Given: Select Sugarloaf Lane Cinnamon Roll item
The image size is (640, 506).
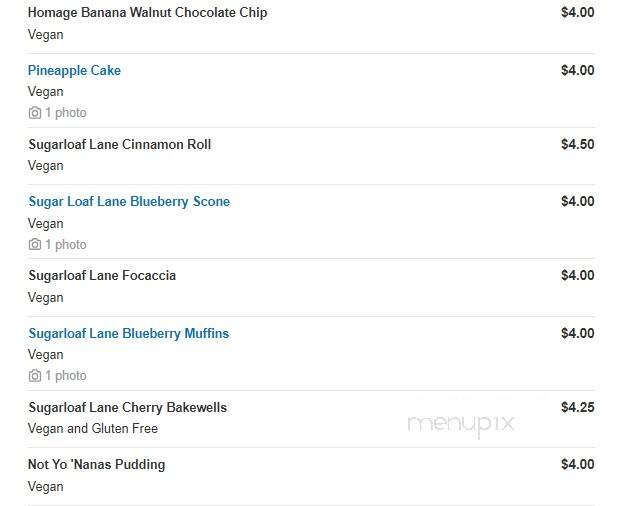Looking at the screenshot, I should click(119, 144).
